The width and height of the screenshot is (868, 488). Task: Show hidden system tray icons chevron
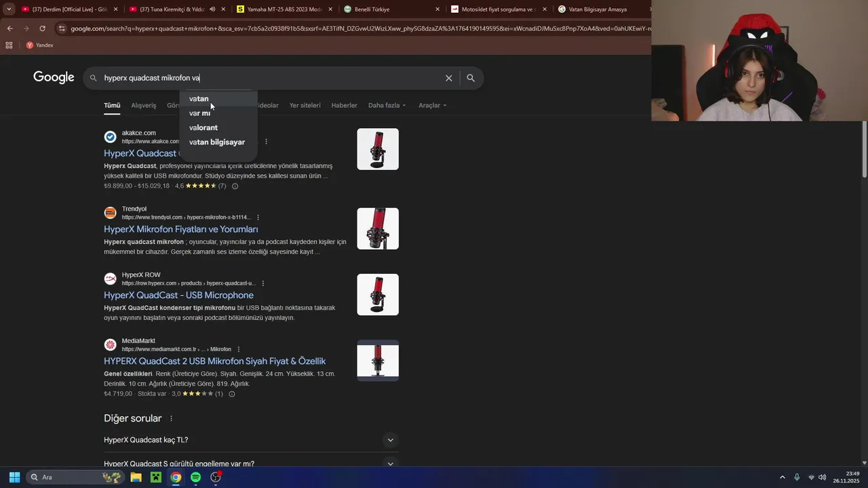[782, 477]
